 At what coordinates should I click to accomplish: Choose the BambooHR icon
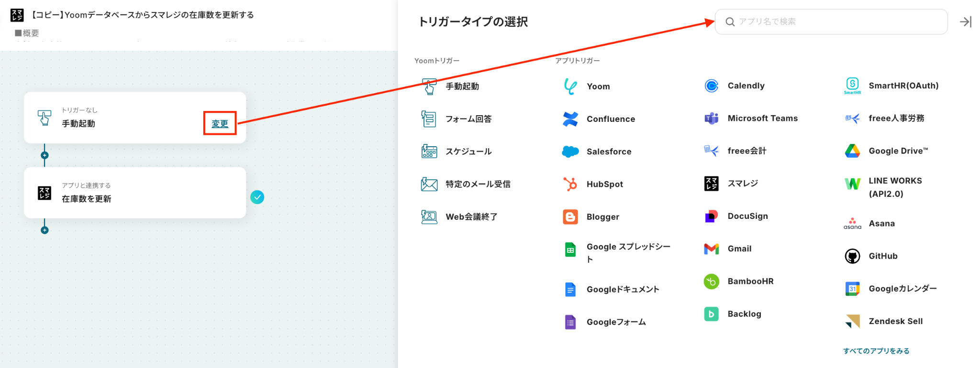(x=712, y=281)
